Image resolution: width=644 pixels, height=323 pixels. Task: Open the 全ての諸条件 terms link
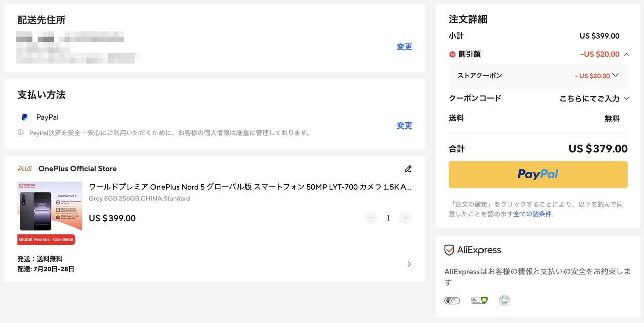(x=532, y=214)
